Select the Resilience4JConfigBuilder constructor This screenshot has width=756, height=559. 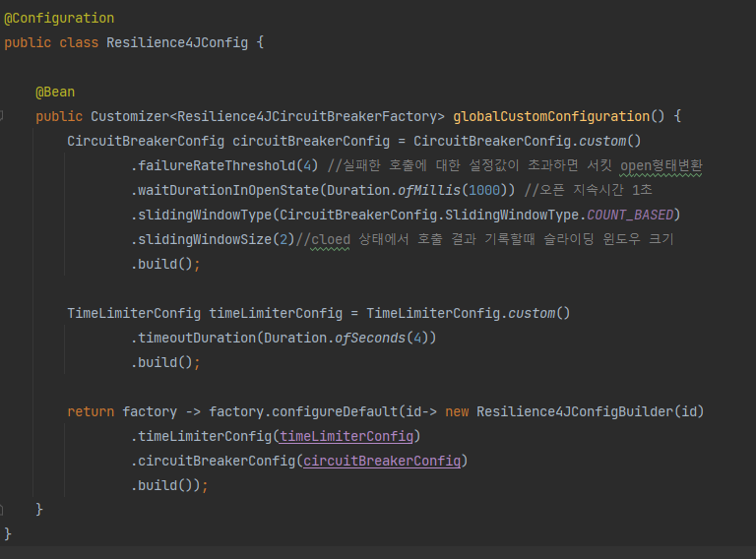575,411
